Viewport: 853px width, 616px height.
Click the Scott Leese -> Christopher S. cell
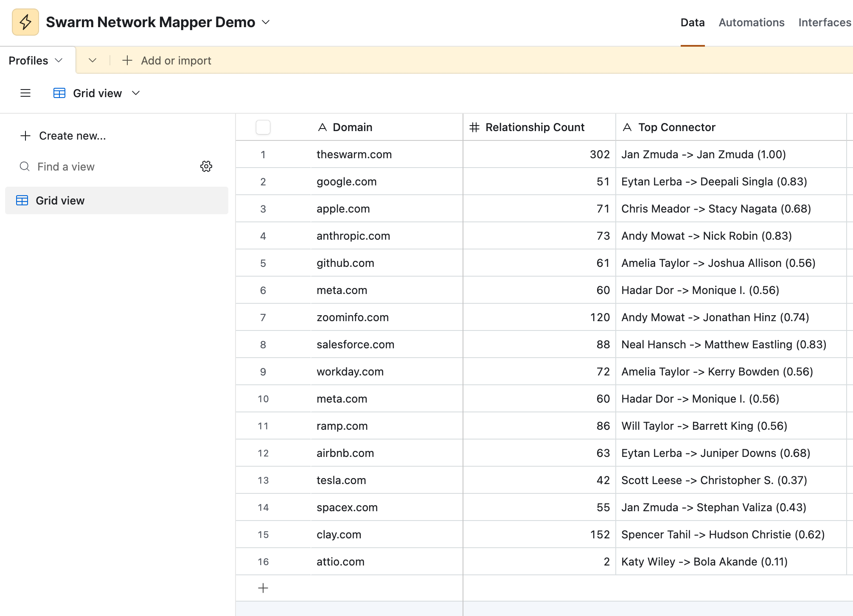[x=731, y=480]
